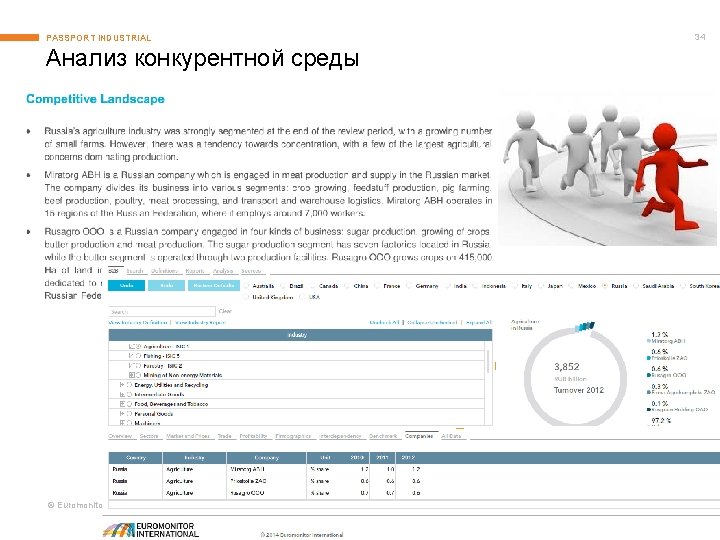Expand the Food, Beverages and Tobacco node
This screenshot has width=720, height=540.
tap(122, 404)
